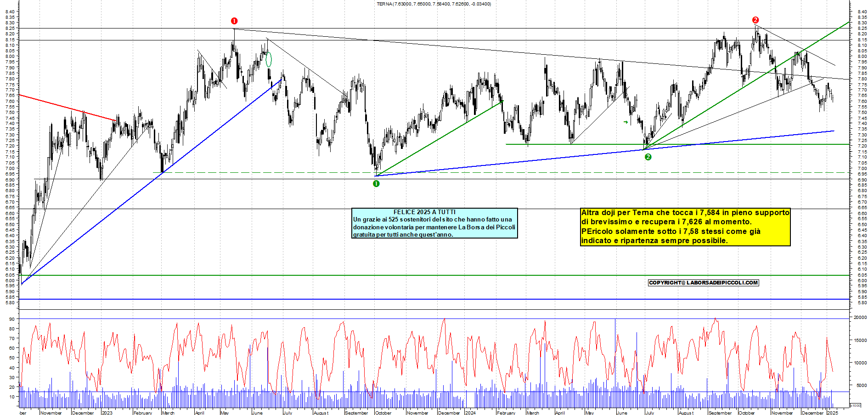Click the '10000' volume scale label
Viewport: 868px width, 415px height.
coord(860,363)
